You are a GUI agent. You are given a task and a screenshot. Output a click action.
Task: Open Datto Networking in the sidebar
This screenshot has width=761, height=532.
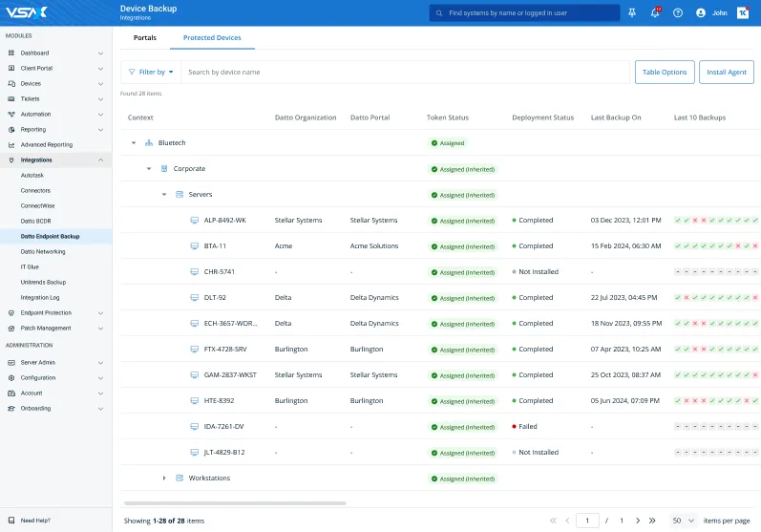pos(43,251)
